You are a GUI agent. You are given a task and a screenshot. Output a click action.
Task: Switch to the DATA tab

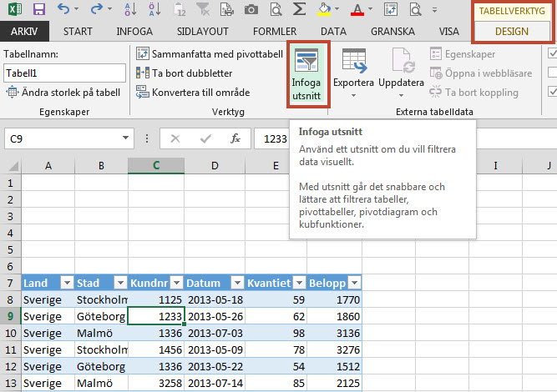tap(333, 31)
